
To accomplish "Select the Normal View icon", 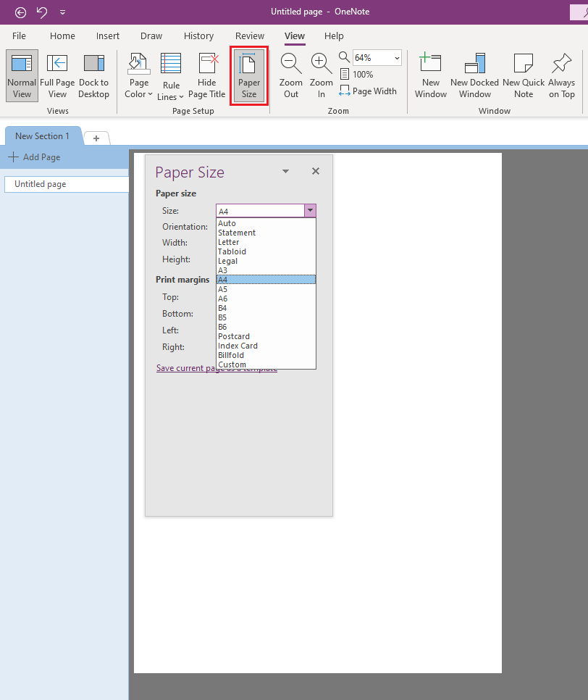I will tap(21, 75).
